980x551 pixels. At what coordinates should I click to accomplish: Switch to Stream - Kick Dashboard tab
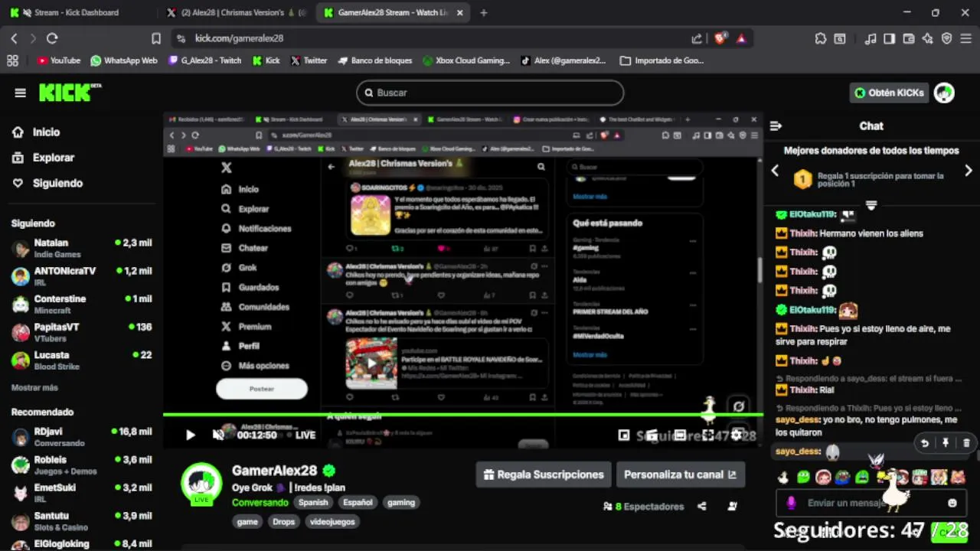pos(77,12)
